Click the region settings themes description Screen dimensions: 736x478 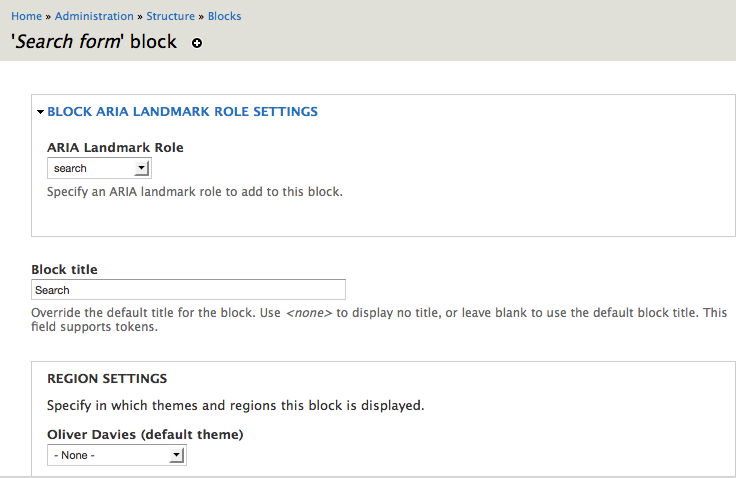coord(235,405)
